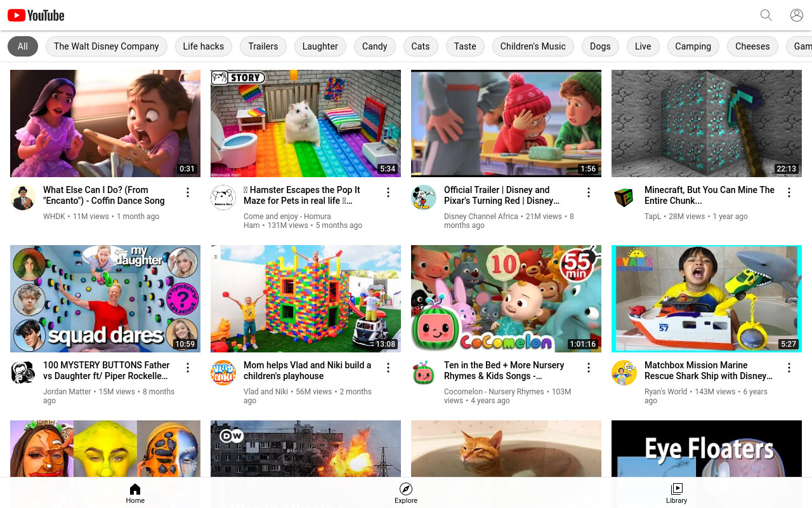The image size is (812, 508).
Task: Filter by Cats chip
Action: (421, 46)
